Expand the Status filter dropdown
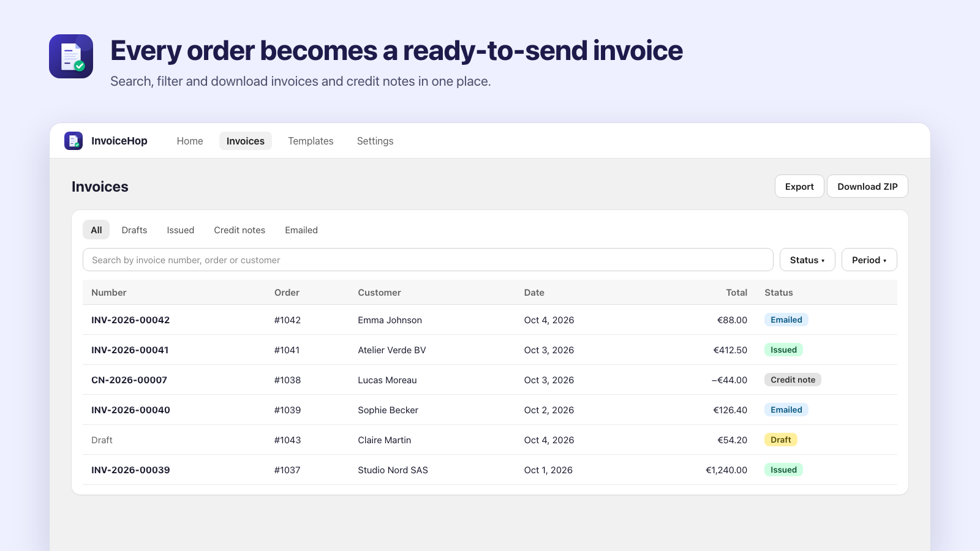This screenshot has width=980, height=551. 807,260
